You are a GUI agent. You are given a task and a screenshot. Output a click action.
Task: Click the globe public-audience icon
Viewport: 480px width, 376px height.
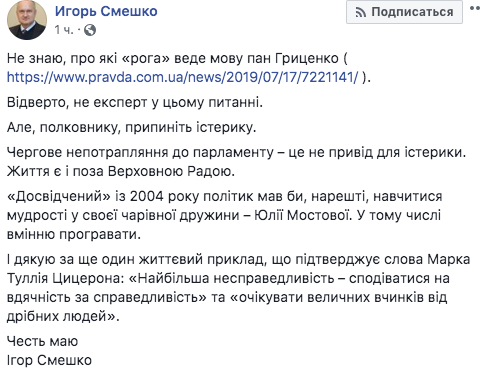[x=90, y=30]
